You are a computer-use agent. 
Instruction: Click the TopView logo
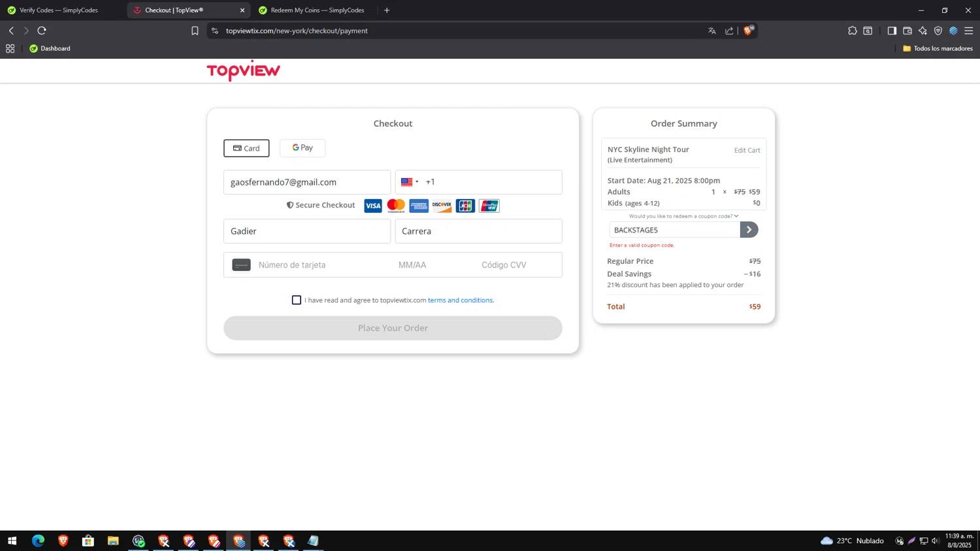tap(243, 71)
